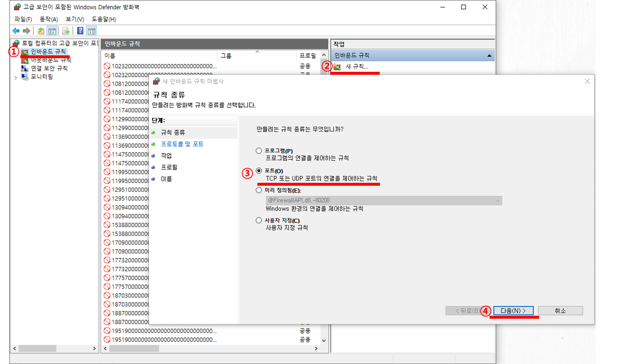Click the Up one level folder icon

tap(41, 31)
